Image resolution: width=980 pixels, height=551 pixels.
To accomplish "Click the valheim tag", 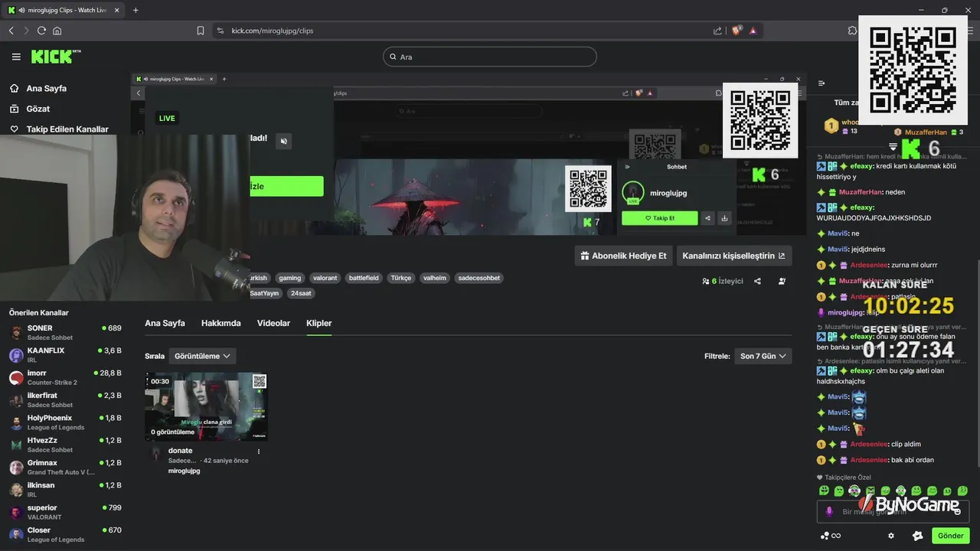I will (435, 278).
